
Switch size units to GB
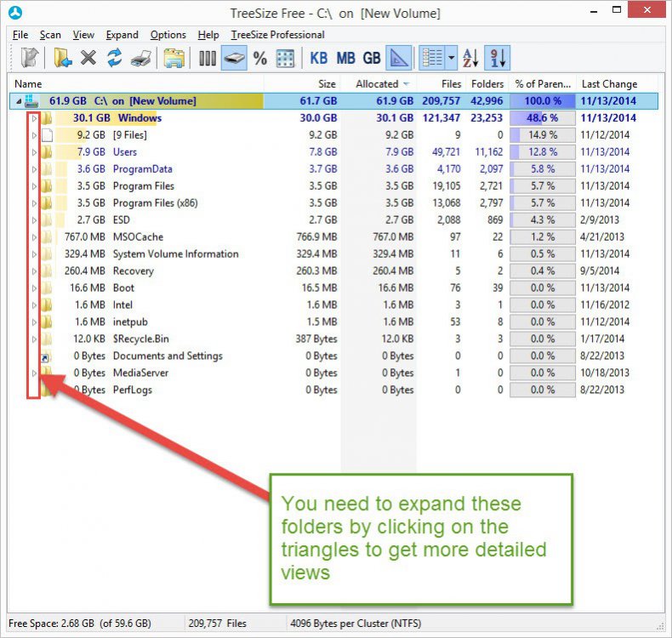point(372,59)
